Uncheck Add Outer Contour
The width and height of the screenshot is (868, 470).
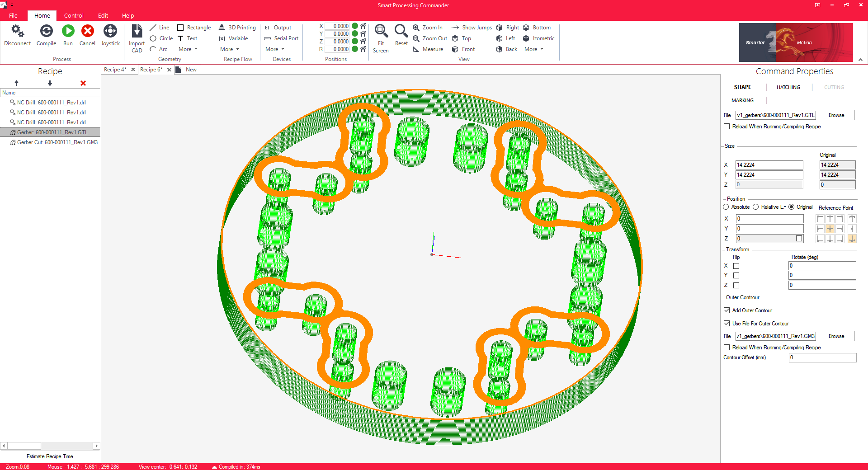tap(727, 310)
